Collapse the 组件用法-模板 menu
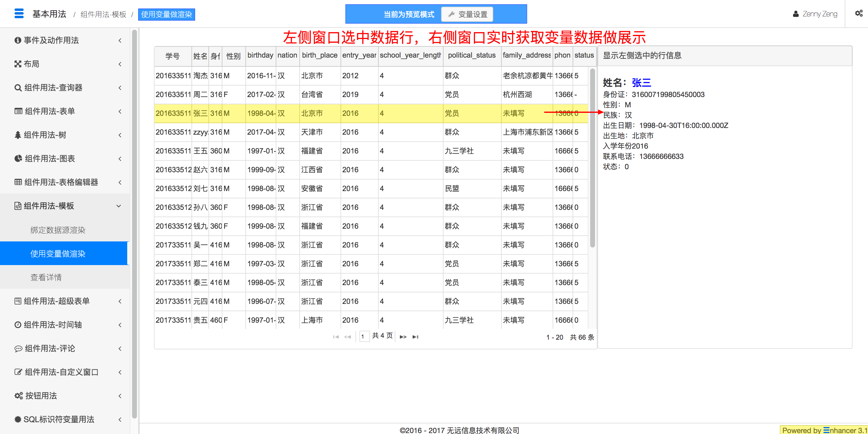The width and height of the screenshot is (868, 434). [x=118, y=206]
